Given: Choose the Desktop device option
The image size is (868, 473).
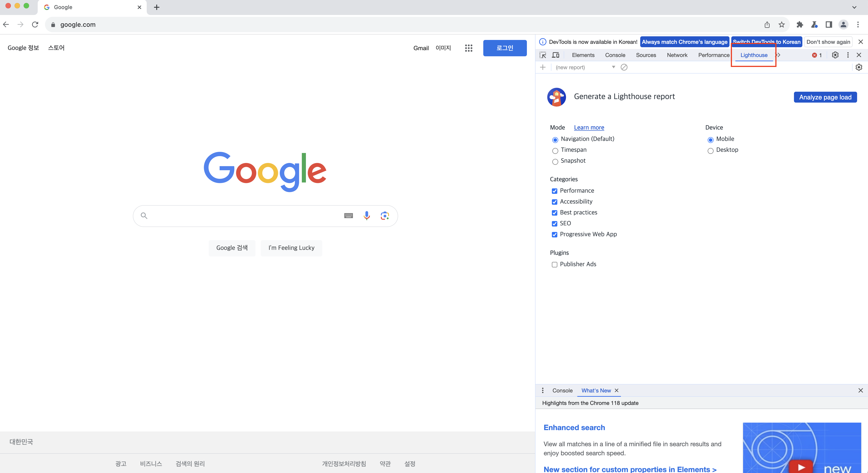Looking at the screenshot, I should pos(711,150).
